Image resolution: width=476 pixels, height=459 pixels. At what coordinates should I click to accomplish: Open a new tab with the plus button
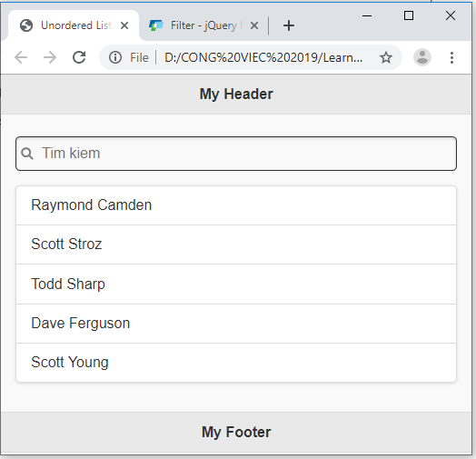pos(289,25)
